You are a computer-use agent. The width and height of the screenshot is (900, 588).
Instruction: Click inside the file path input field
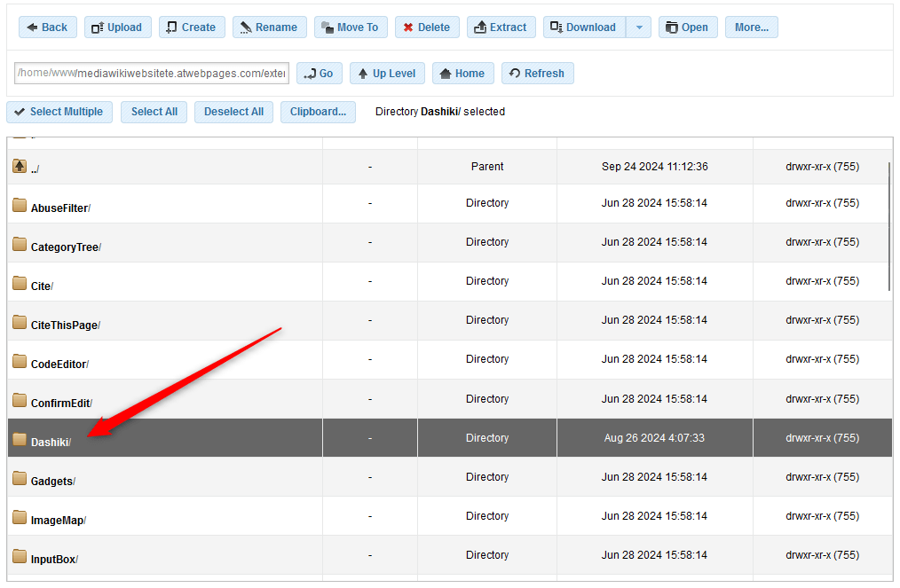[x=151, y=73]
